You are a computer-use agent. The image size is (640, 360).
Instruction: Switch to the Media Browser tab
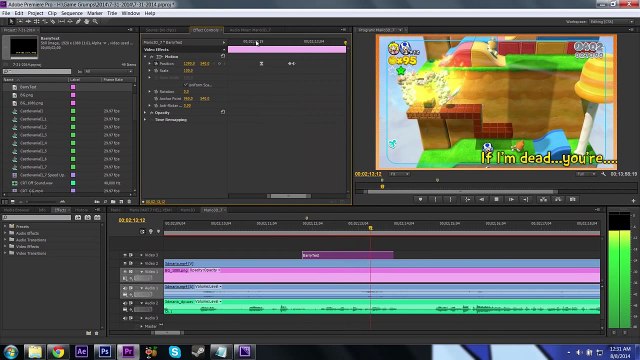tap(17, 210)
